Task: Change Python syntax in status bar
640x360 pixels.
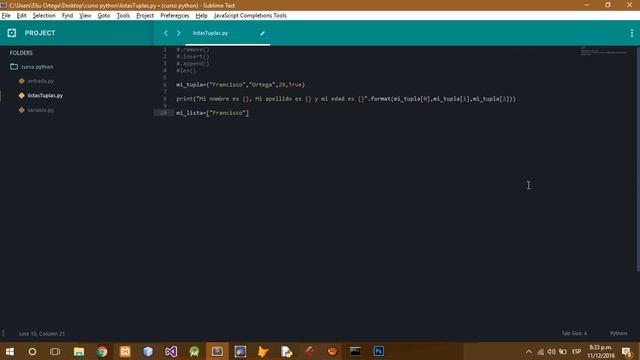Action: click(619, 333)
